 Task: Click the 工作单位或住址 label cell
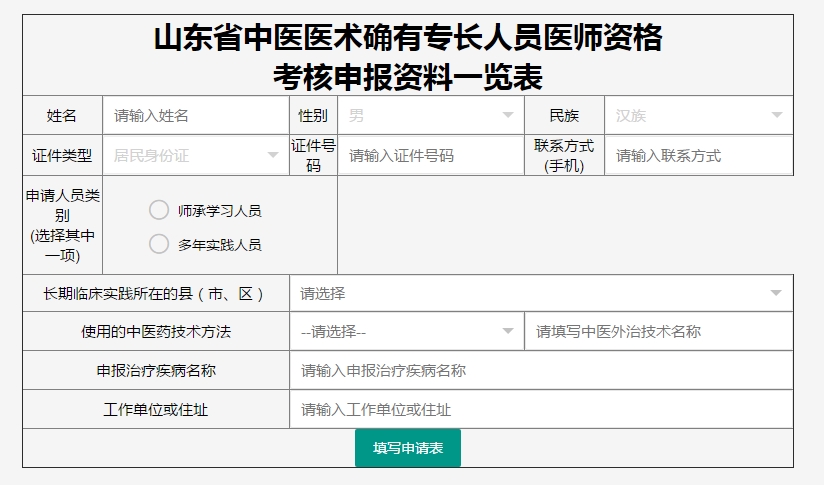point(156,409)
